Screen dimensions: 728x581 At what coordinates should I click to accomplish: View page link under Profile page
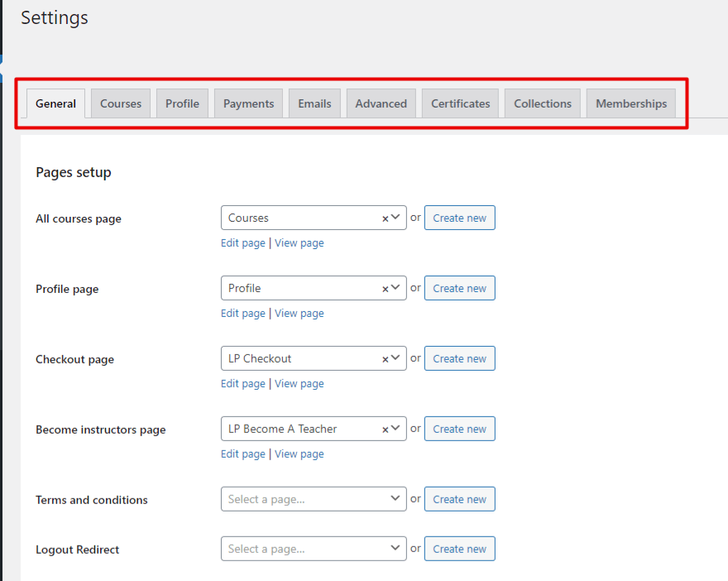pos(299,314)
